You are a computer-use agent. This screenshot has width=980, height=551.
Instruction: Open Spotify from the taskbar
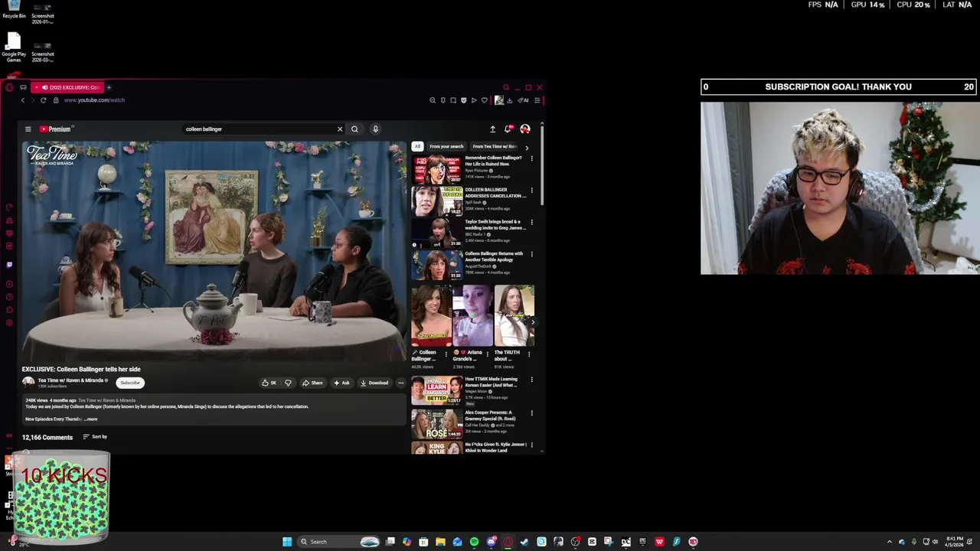(x=474, y=542)
